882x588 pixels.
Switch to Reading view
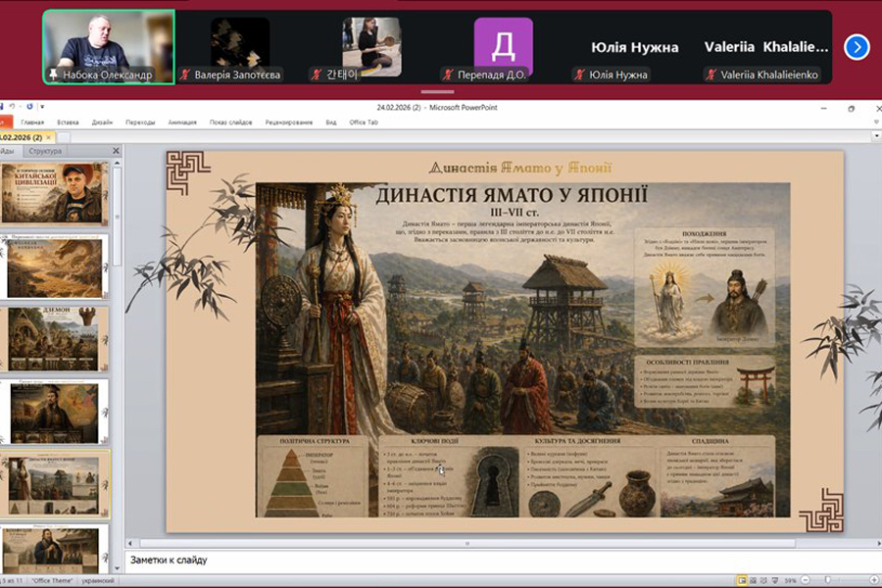click(765, 581)
